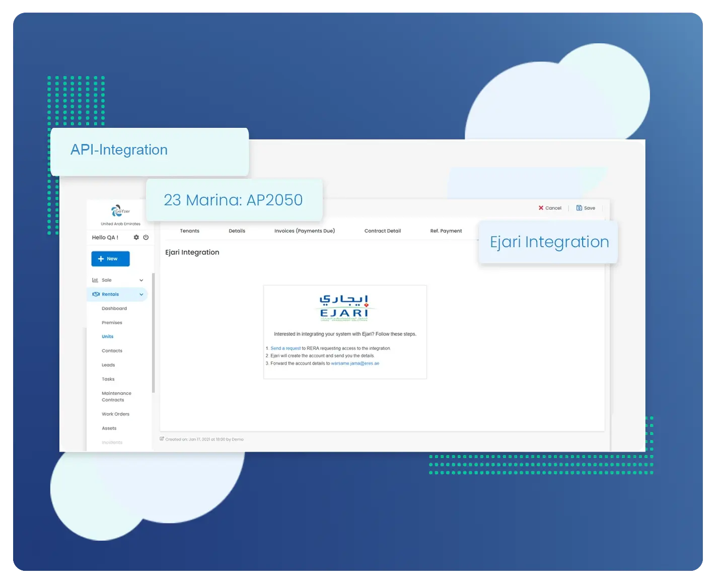
Task: Switch to the Tenants tab
Action: point(189,231)
